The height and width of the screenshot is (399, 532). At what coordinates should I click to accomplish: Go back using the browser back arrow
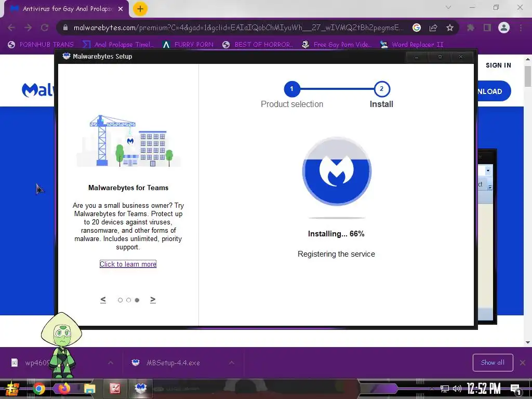point(11,28)
